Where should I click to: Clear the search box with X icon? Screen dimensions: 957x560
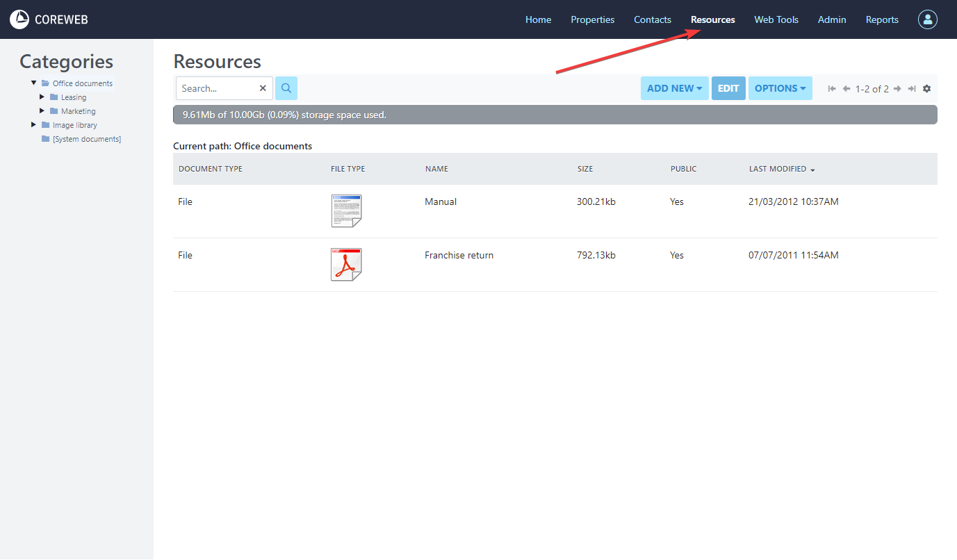coord(263,88)
